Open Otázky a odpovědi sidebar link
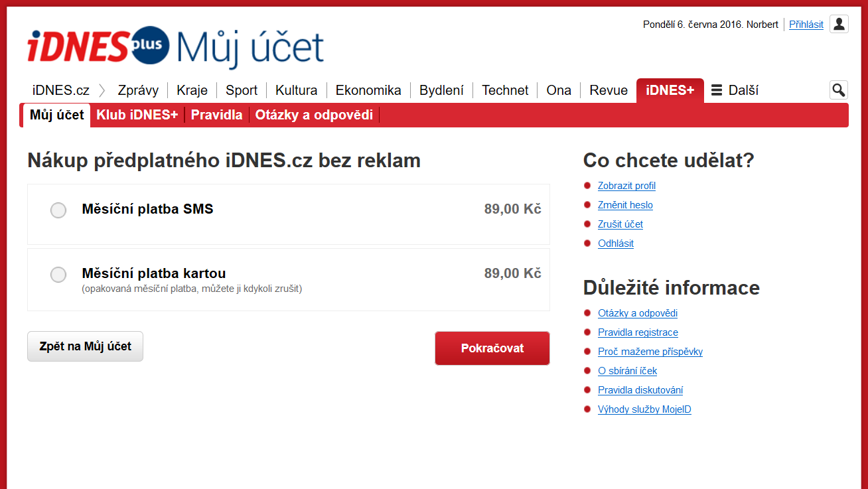Image resolution: width=868 pixels, height=489 pixels. tap(638, 313)
